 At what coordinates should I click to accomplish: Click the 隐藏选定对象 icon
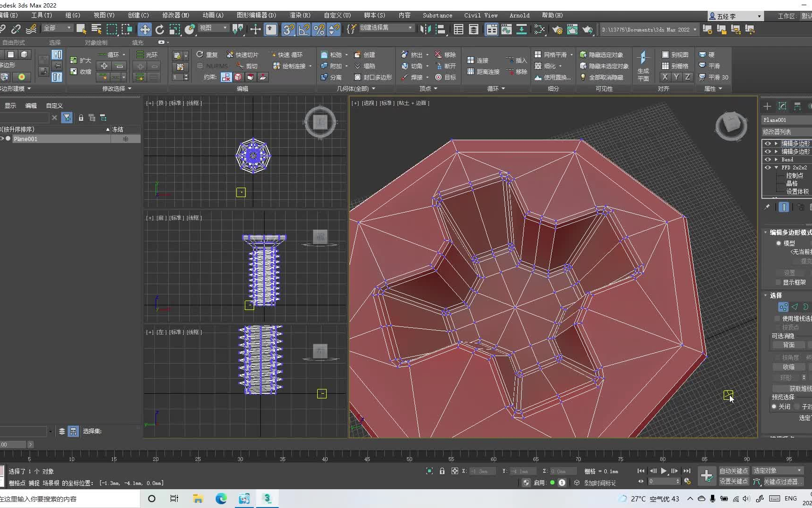tap(583, 55)
